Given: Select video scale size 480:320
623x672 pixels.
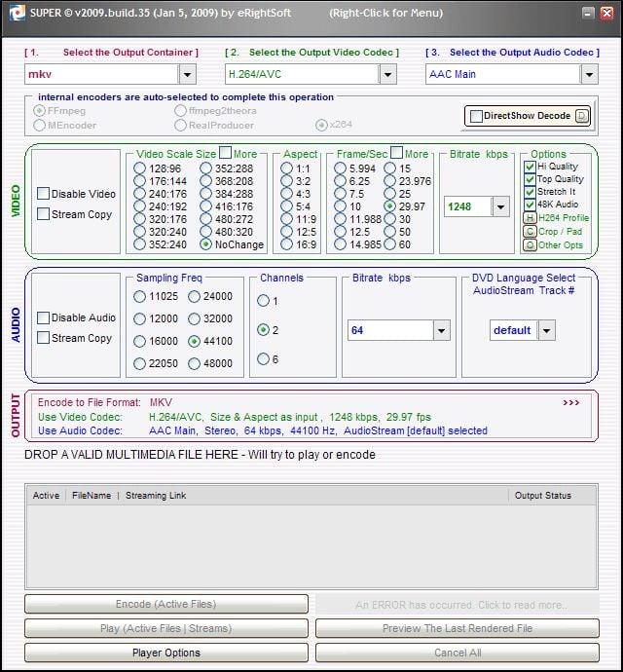Looking at the screenshot, I should pyautogui.click(x=205, y=232).
